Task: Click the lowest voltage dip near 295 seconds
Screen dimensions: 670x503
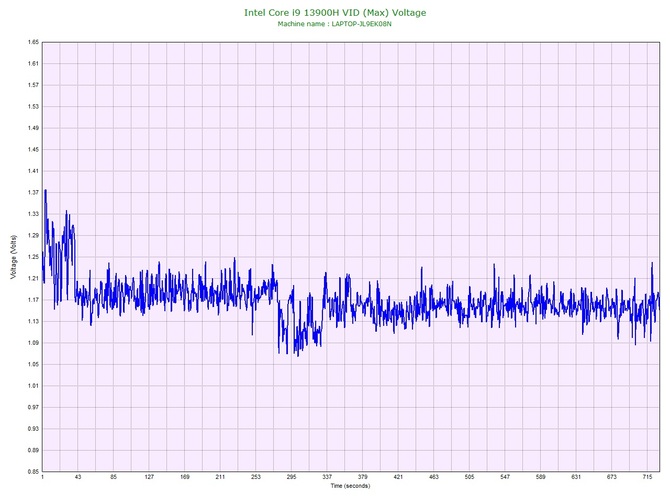Action: click(298, 355)
